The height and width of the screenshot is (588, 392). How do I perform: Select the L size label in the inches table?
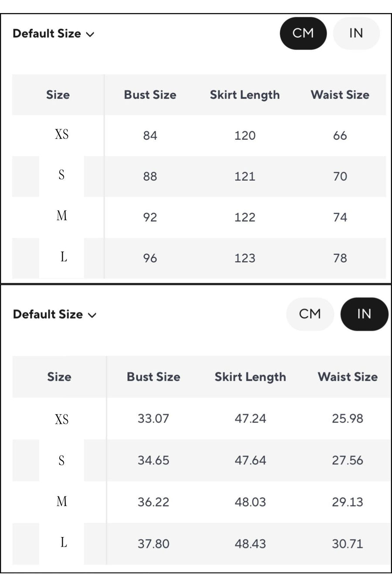[64, 542]
